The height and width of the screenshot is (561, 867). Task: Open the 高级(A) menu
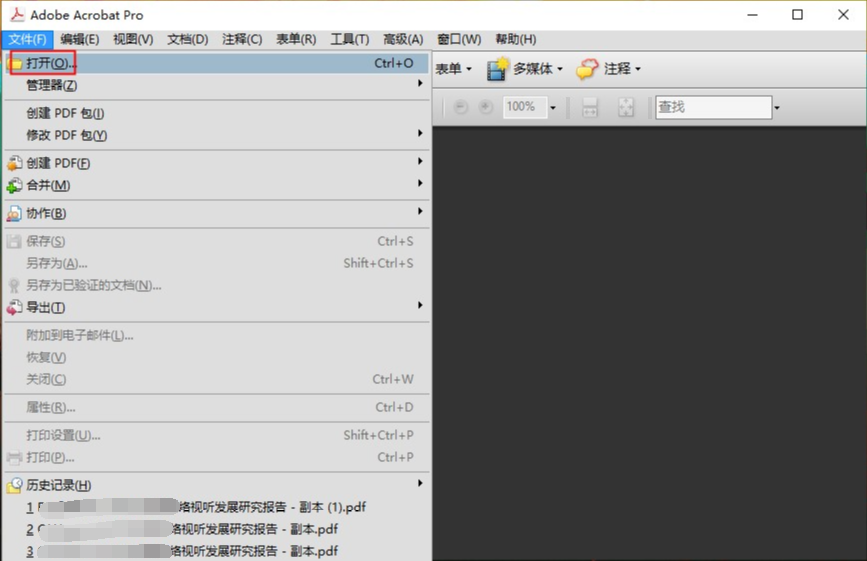tap(404, 39)
